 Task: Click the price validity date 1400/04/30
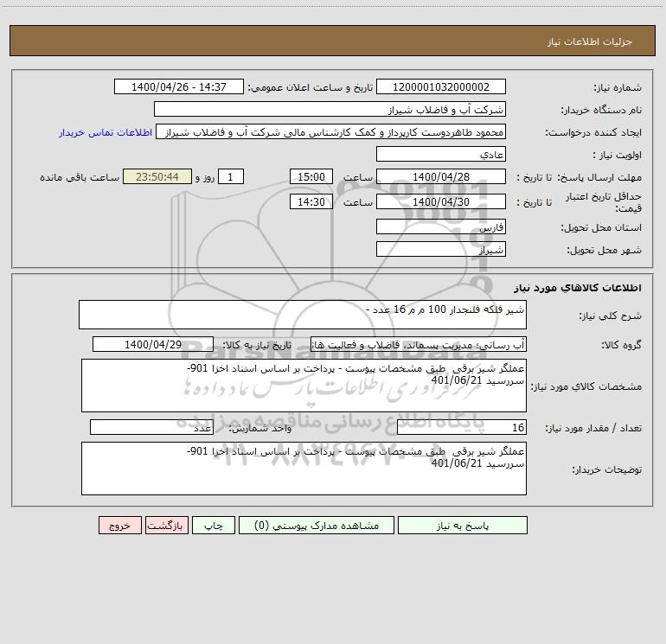[441, 201]
